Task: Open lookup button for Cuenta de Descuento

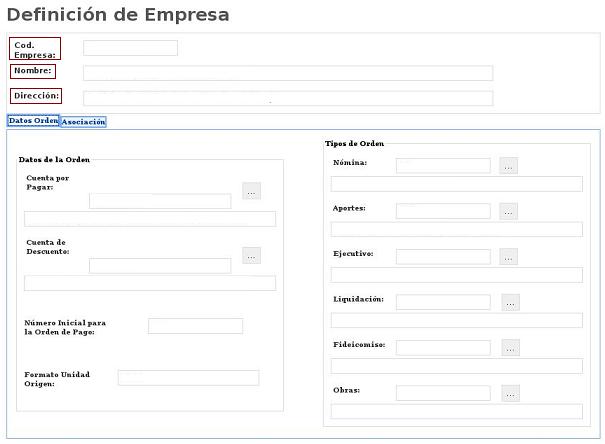Action: click(x=251, y=256)
